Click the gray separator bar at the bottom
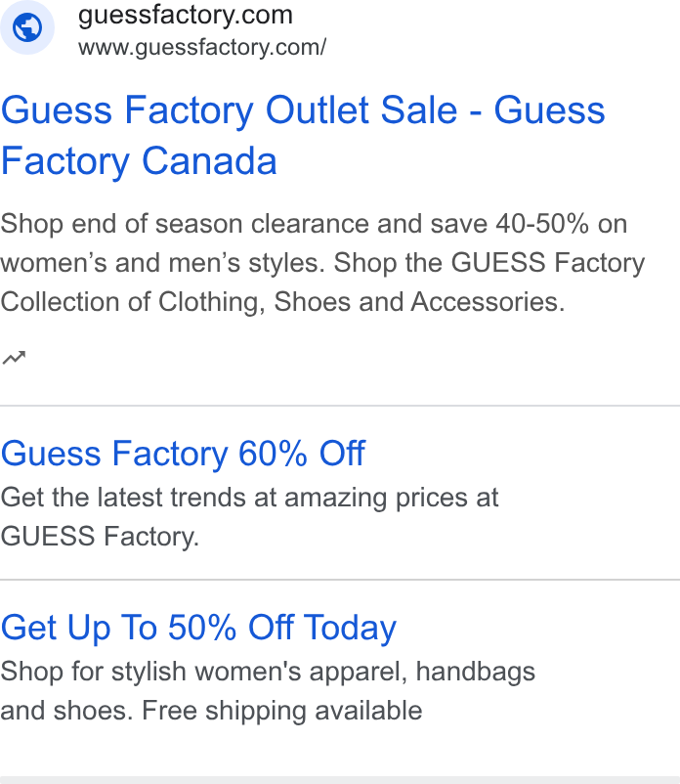The image size is (680, 784). tap(340, 780)
